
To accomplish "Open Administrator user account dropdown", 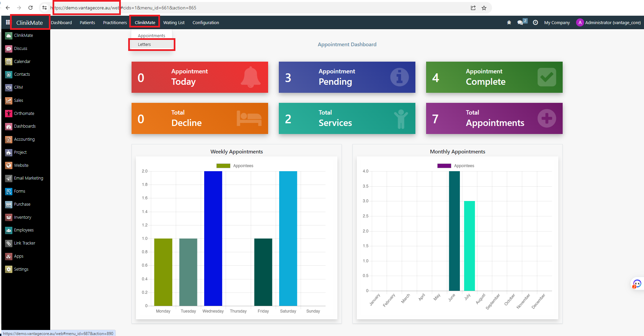I will [x=609, y=22].
